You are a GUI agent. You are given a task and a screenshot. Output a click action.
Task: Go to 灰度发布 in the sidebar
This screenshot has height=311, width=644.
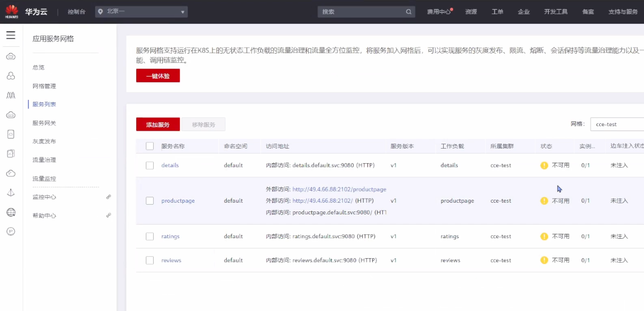[44, 141]
